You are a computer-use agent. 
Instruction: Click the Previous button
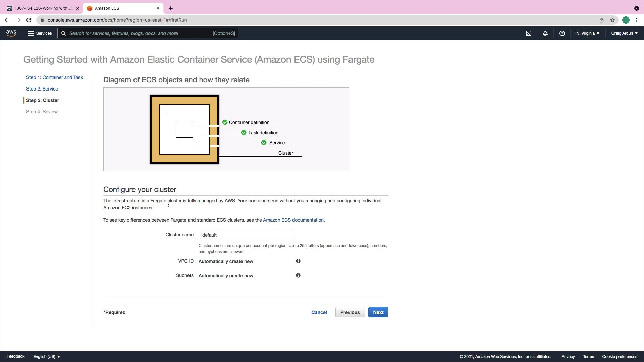click(350, 312)
